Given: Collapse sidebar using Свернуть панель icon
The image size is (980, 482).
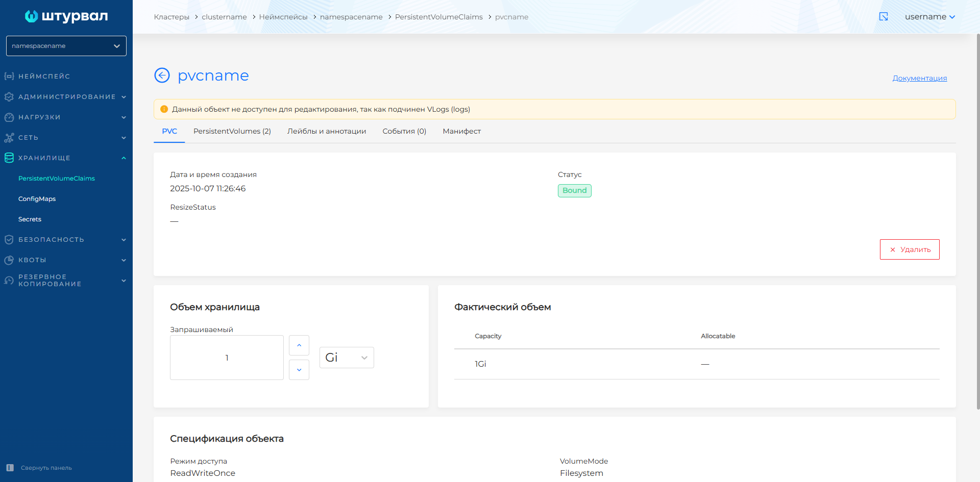Looking at the screenshot, I should pyautogui.click(x=10, y=468).
